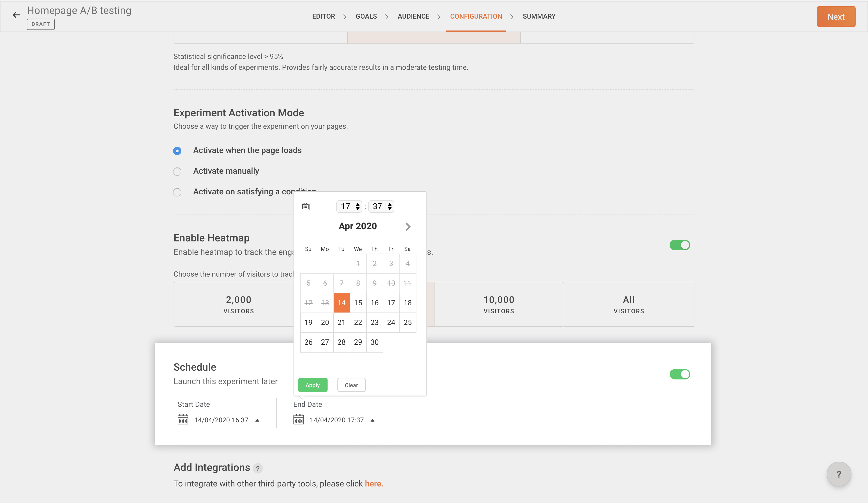868x503 pixels.
Task: Go to next month in calendar
Action: pos(408,226)
